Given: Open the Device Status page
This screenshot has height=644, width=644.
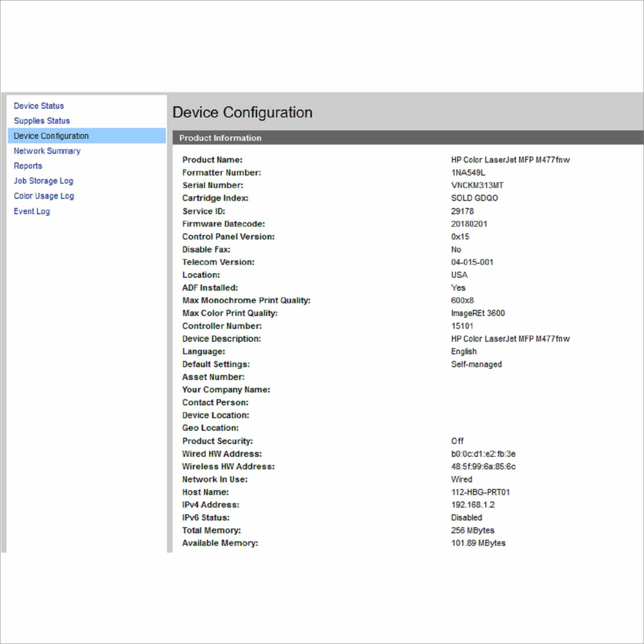Looking at the screenshot, I should click(x=39, y=106).
